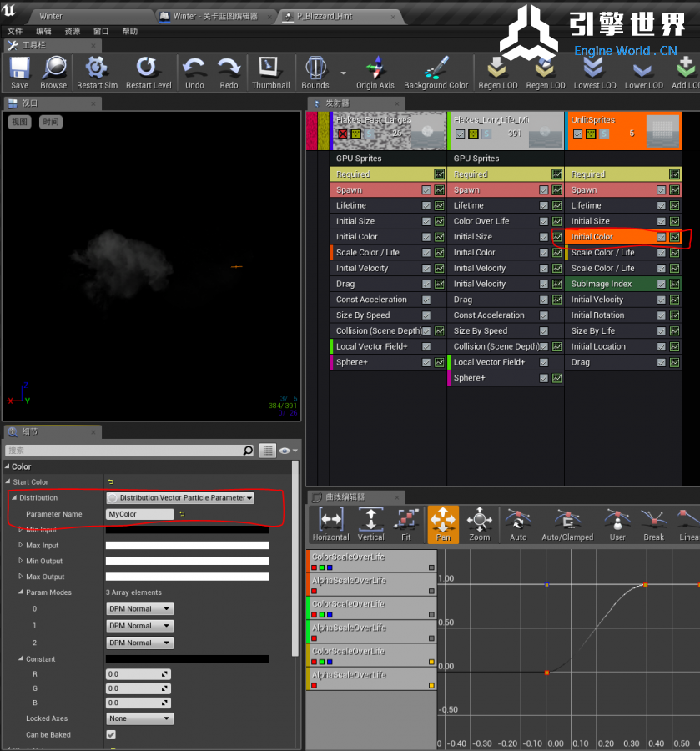The image size is (700, 751).
Task: Click the Horizontal fit curve icon
Action: pos(331,520)
